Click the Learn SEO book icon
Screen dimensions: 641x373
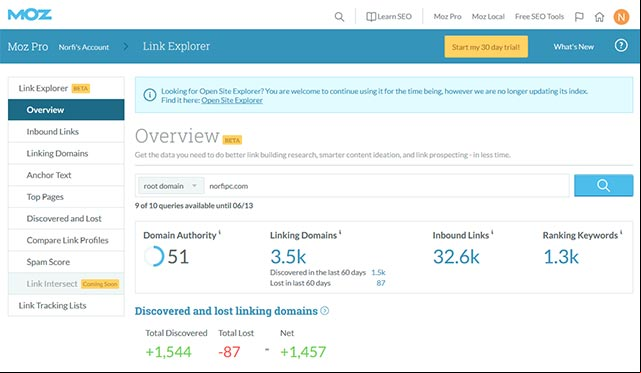[x=371, y=17]
